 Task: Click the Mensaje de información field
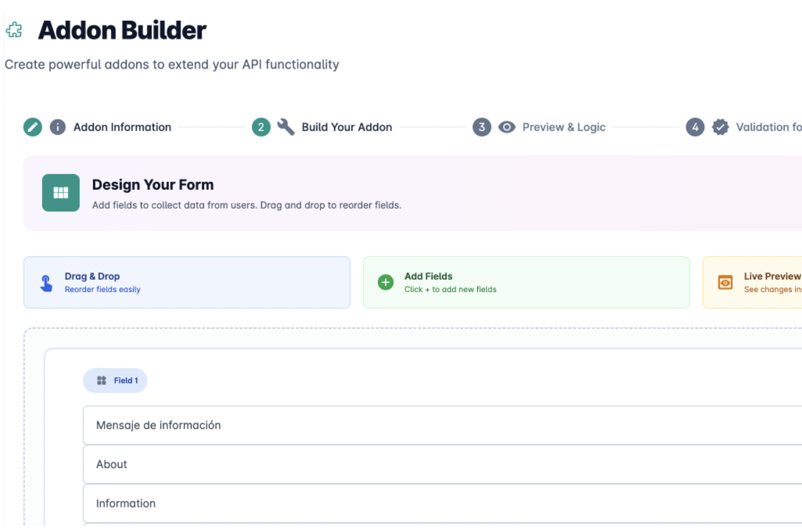tap(442, 425)
